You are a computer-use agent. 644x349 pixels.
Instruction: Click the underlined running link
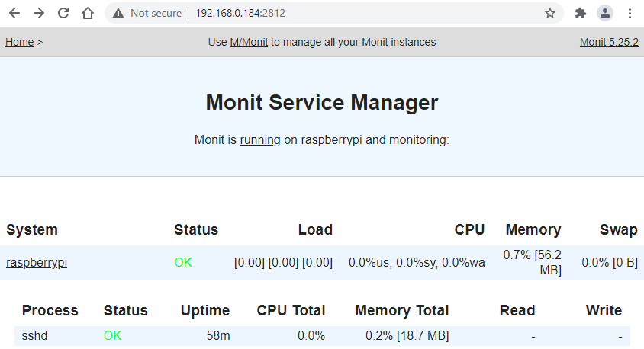(260, 140)
